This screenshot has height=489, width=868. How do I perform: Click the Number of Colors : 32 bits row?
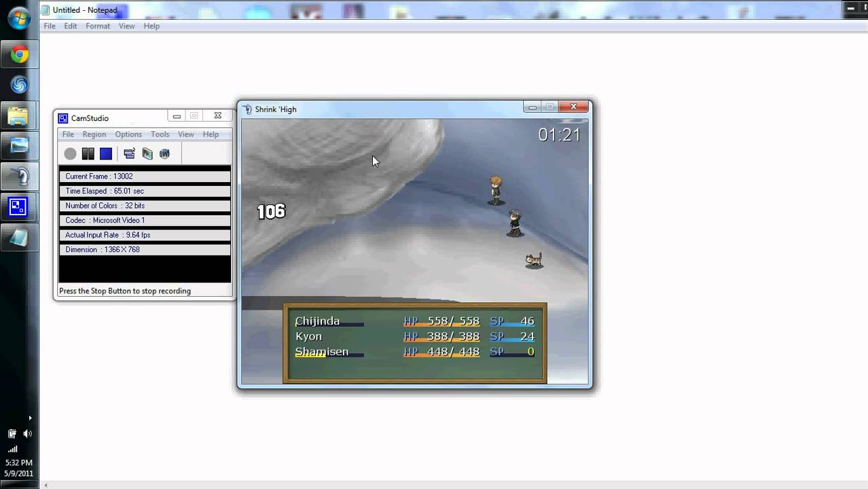(x=145, y=206)
